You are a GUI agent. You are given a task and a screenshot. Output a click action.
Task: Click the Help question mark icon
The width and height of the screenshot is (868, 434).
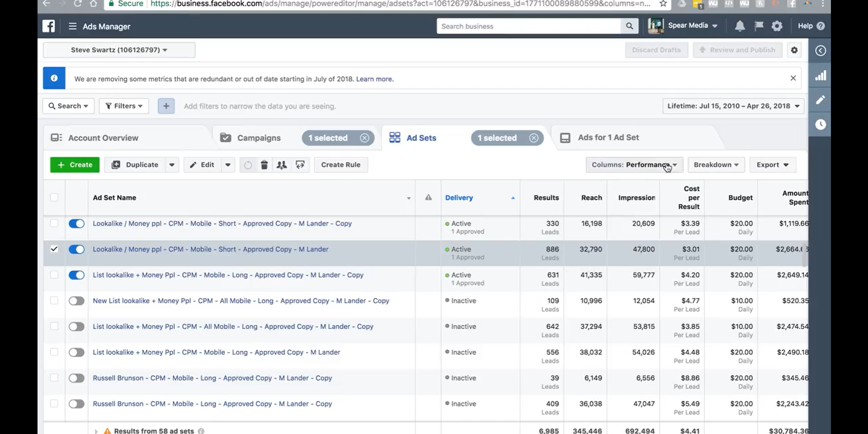click(x=821, y=26)
